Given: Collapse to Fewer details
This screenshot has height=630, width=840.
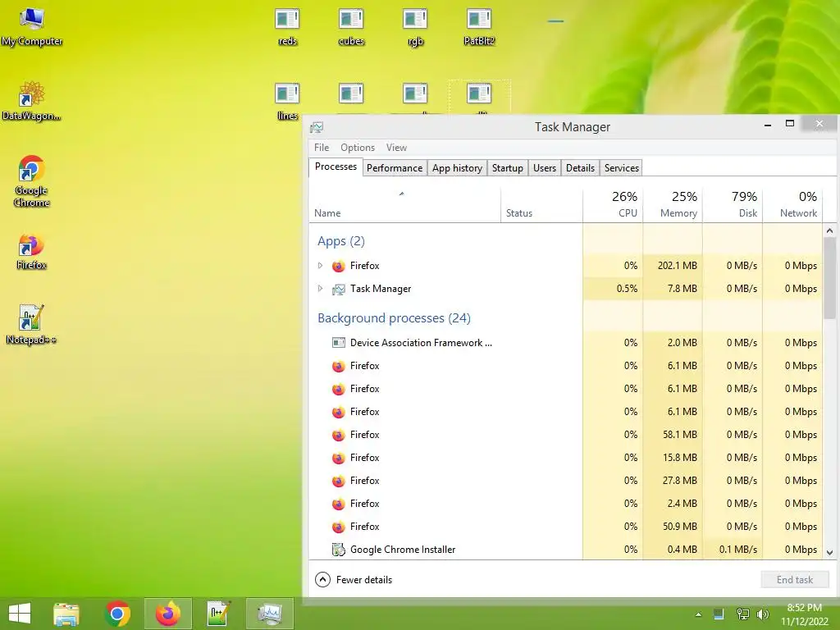Looking at the screenshot, I should coord(354,580).
